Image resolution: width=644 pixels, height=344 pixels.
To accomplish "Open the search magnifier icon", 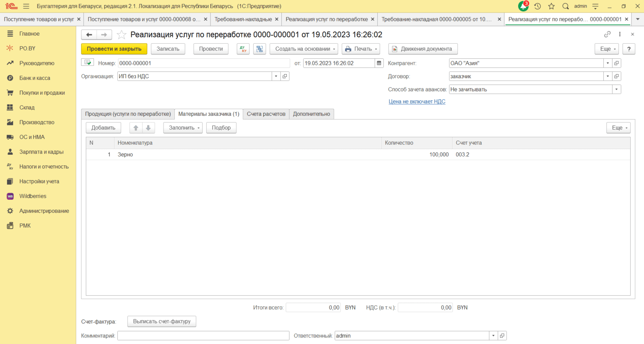I will [x=566, y=6].
